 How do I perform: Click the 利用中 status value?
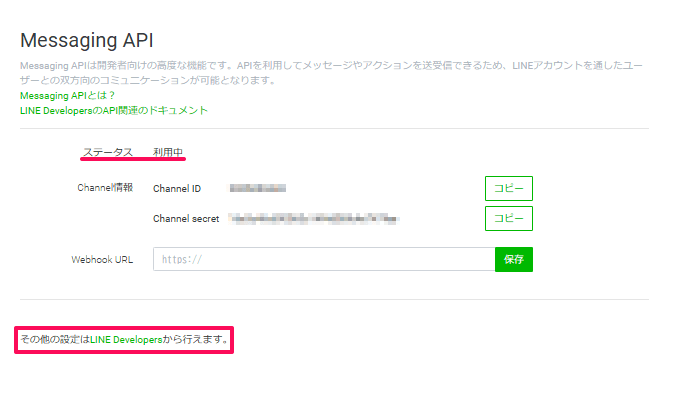[168, 152]
